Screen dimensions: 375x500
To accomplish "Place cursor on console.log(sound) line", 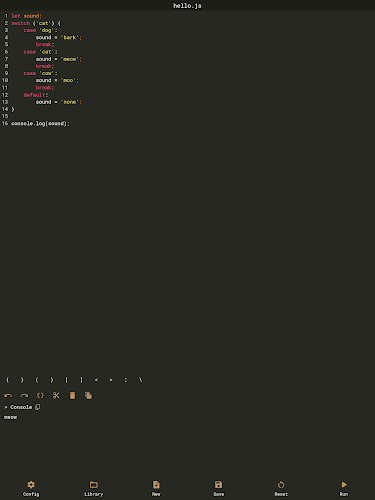I will coord(40,124).
